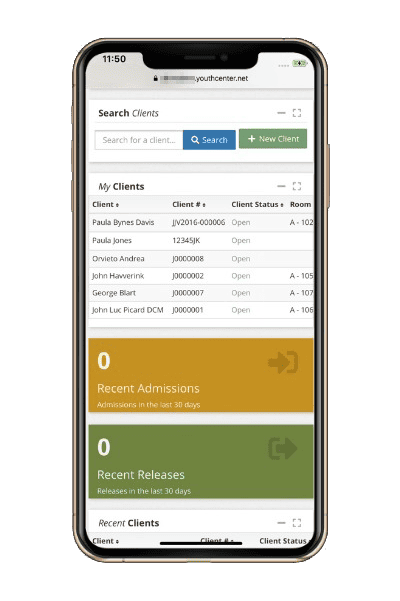400x601 pixels.
Task: Sort My Clients by Client Status column
Action: tap(257, 204)
